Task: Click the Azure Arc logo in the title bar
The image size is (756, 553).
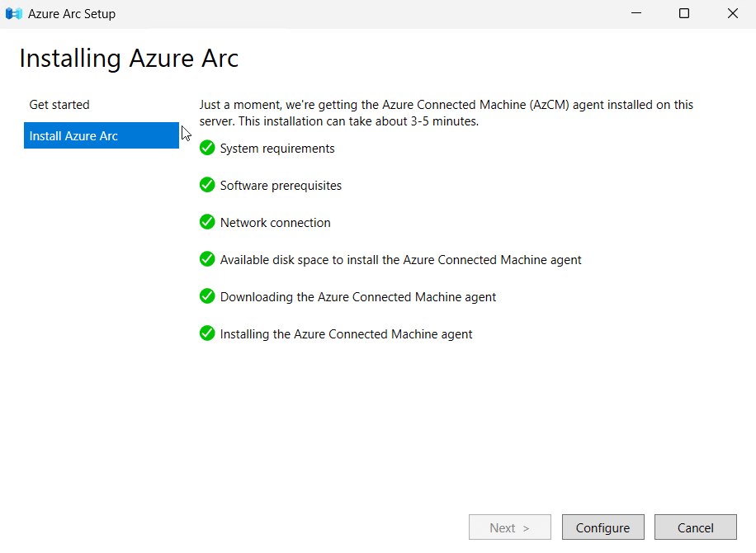Action: tap(13, 13)
